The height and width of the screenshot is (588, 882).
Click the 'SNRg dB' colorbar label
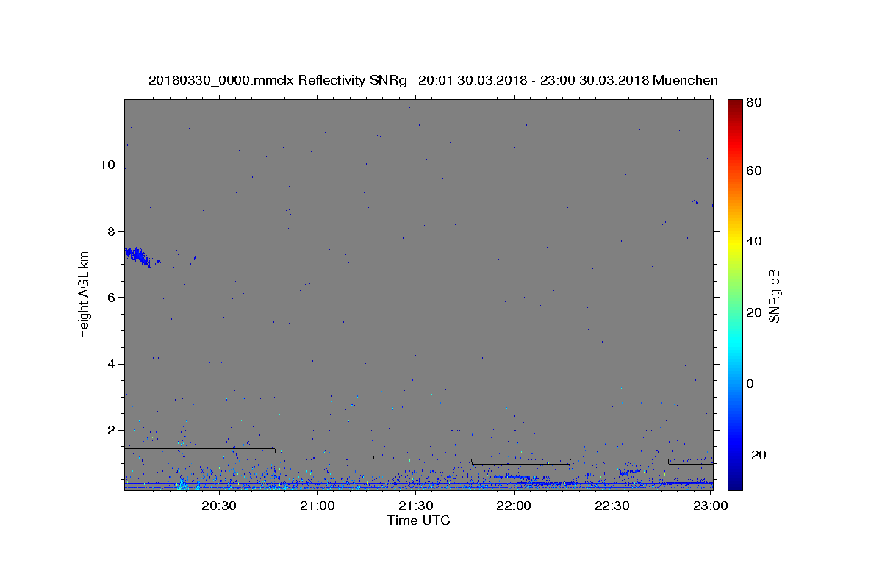click(x=774, y=295)
